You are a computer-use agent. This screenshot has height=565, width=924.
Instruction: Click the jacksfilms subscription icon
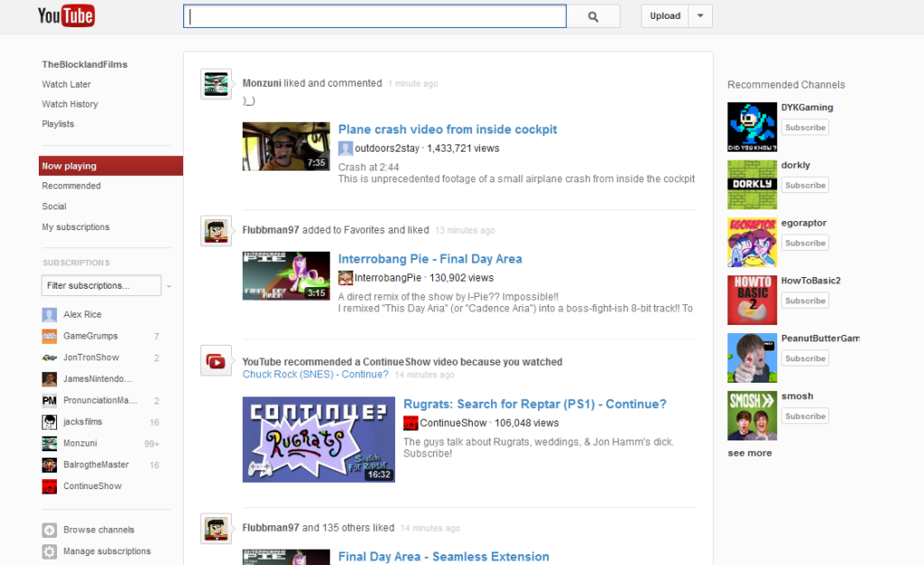click(x=50, y=421)
